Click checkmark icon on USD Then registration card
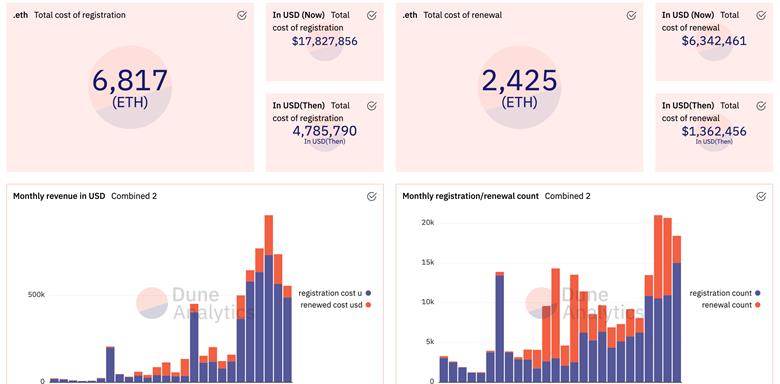Viewport: 780px width, 384px height. tap(372, 106)
